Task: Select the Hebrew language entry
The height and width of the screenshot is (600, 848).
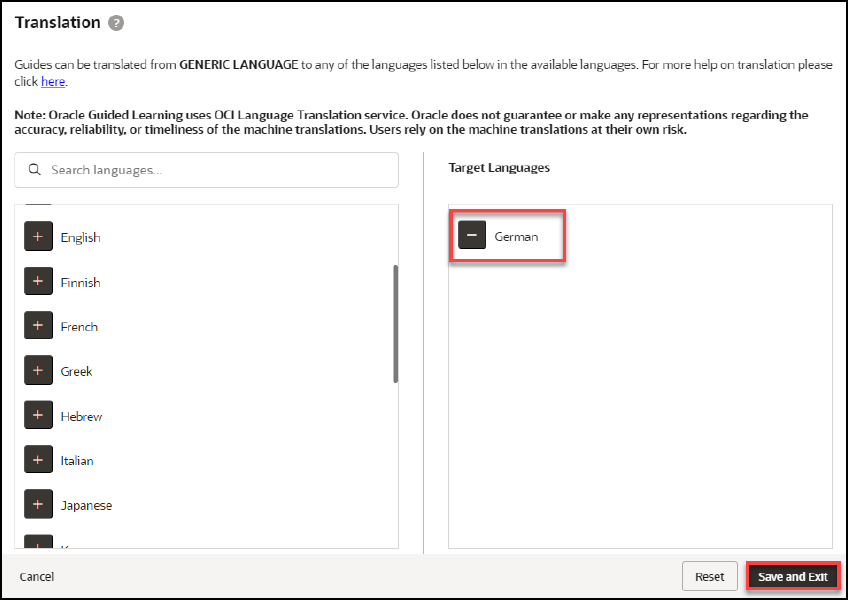Action: [82, 415]
